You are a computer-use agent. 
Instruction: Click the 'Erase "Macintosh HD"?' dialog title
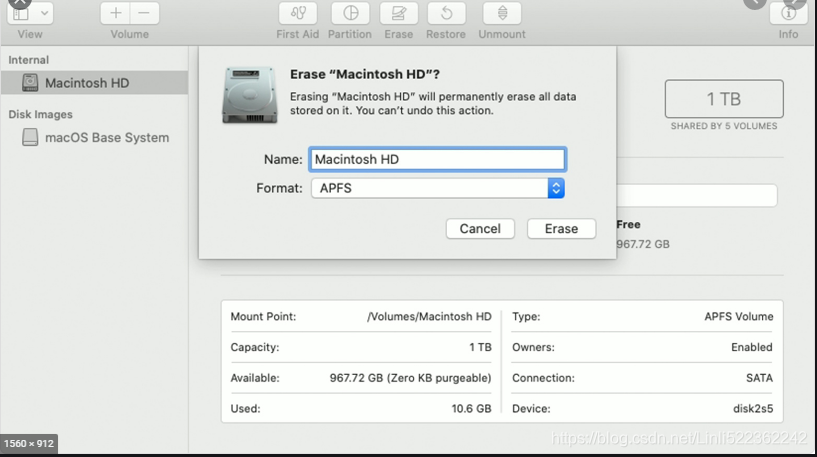[x=365, y=74]
